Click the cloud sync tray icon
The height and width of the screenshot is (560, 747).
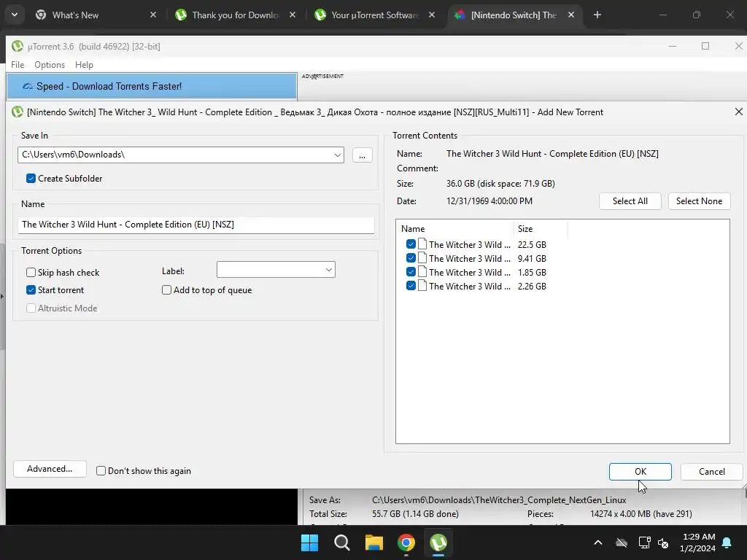622,542
